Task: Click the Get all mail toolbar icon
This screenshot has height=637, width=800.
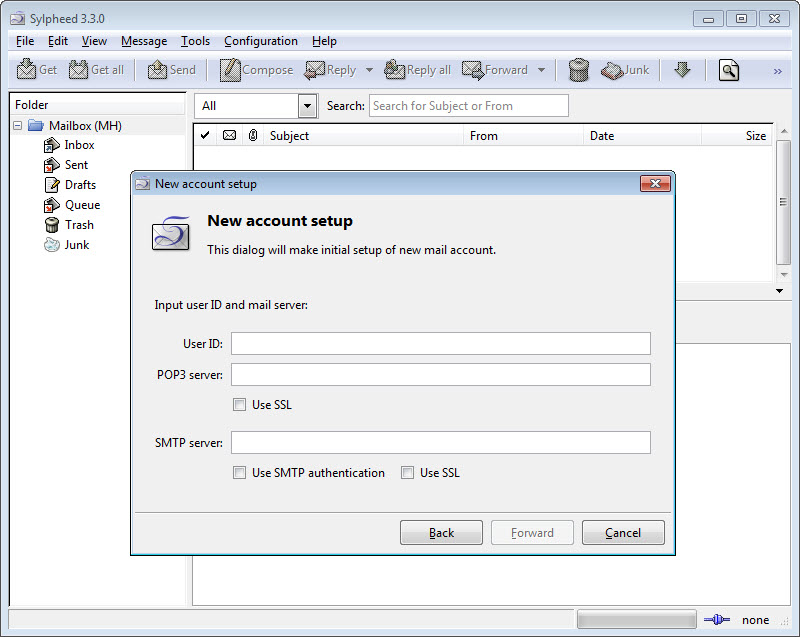Action: (x=78, y=70)
